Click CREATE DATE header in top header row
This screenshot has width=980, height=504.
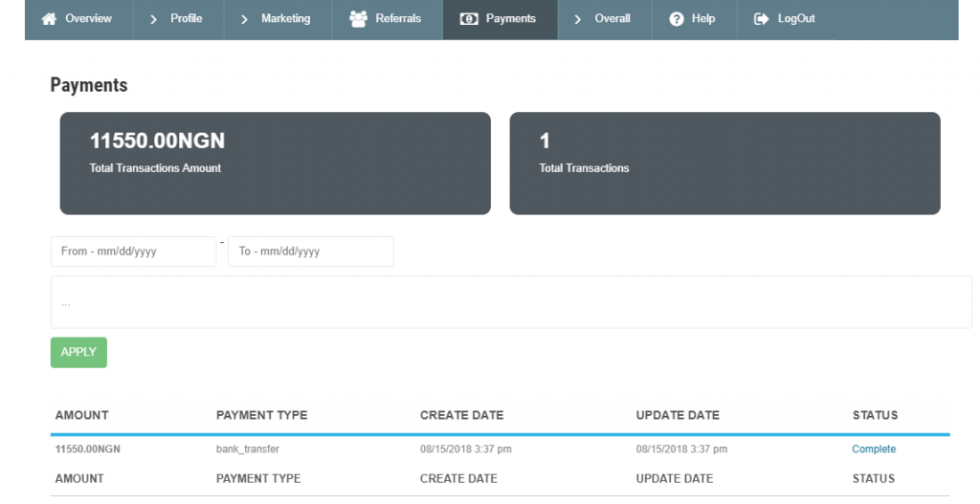[x=461, y=415]
